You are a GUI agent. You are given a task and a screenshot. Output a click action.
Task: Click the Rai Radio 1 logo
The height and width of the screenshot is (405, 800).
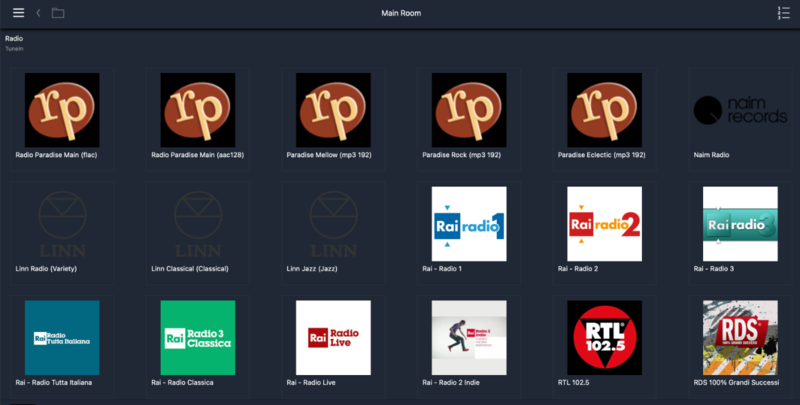click(469, 224)
